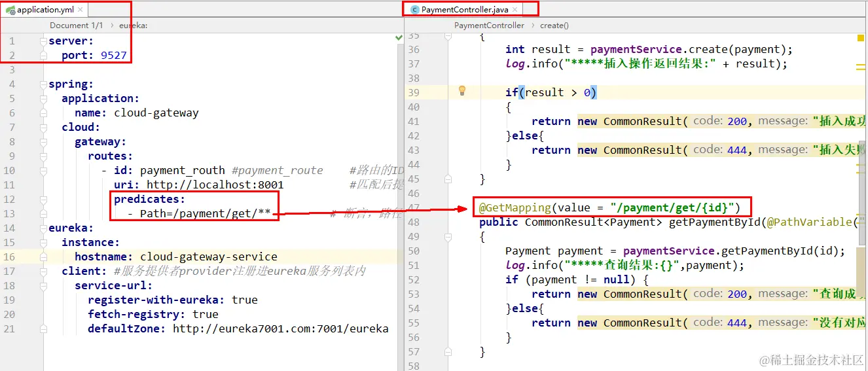The height and width of the screenshot is (371, 868).
Task: Click line number 16 in application.yml gutter
Action: (10, 256)
